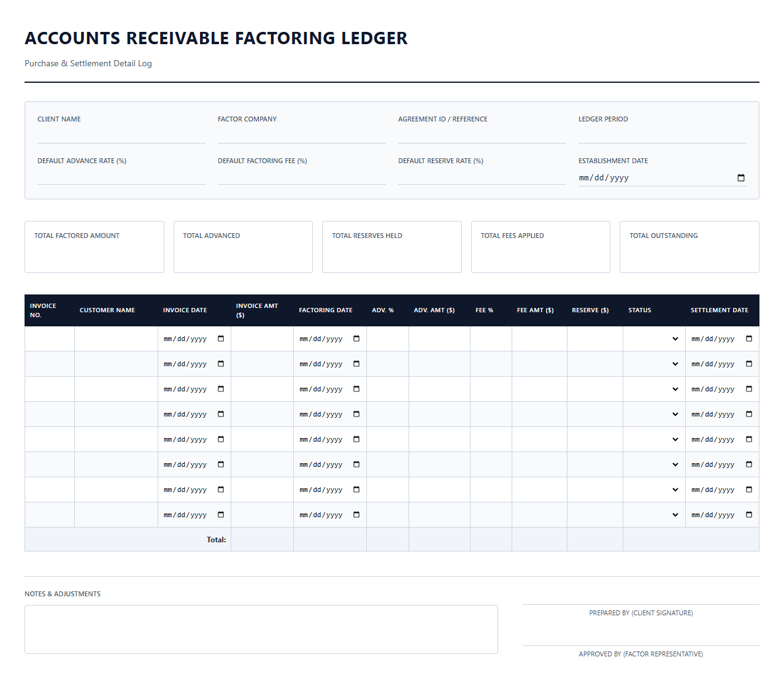Open Factoring Date calendar icon in second row
784x684 pixels.
point(356,364)
